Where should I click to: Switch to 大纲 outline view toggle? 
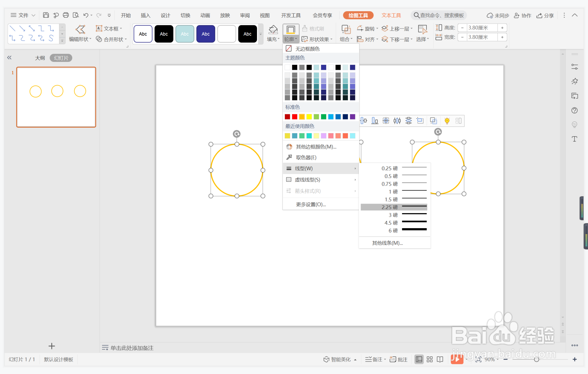click(40, 58)
